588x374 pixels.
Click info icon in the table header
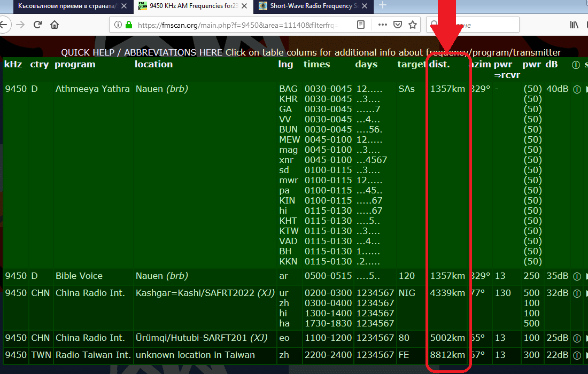click(x=576, y=65)
